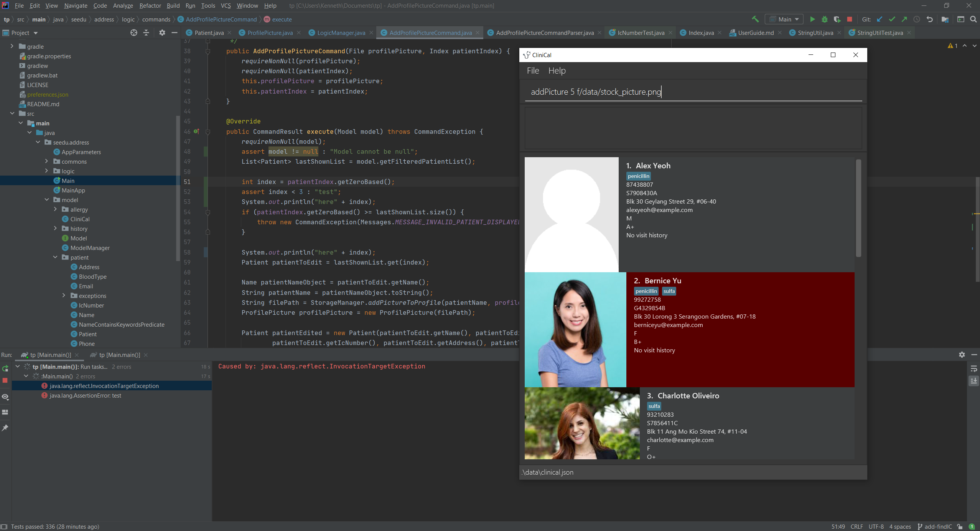980x531 pixels.
Task: Toggle the eye view options in Run panel
Action: pos(5,397)
